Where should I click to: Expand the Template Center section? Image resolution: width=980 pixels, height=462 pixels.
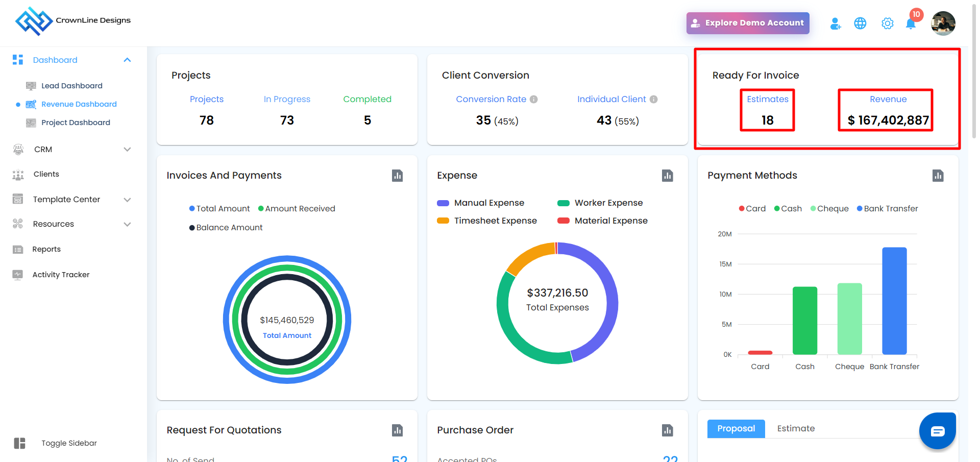point(127,200)
